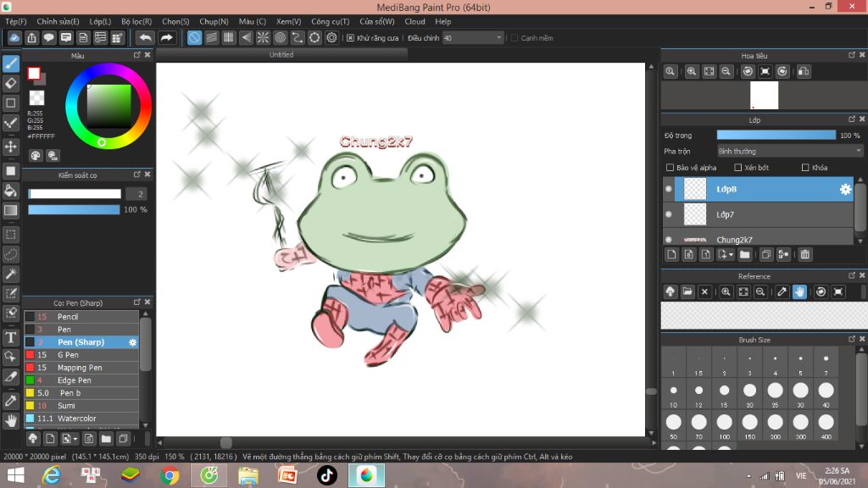Adjust the Độ trong opacity slider
868x488 pixels.
pyautogui.click(x=776, y=135)
